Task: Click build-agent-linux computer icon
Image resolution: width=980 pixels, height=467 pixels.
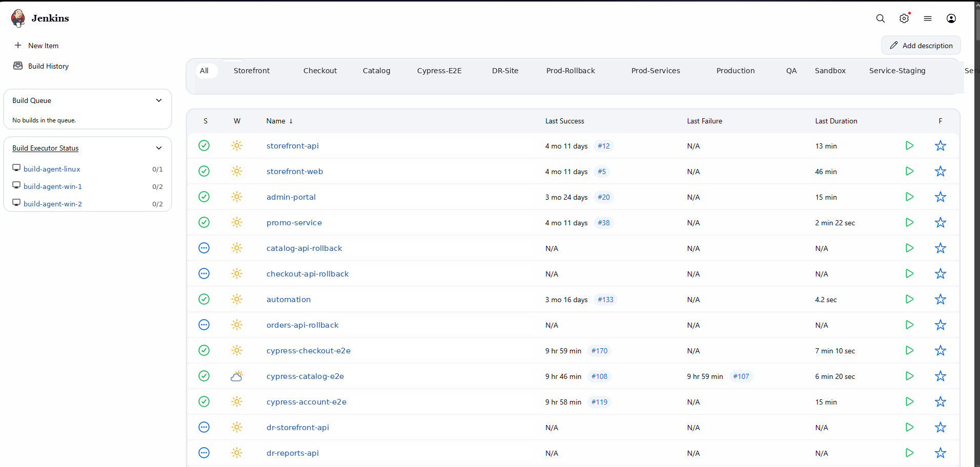Action: pyautogui.click(x=16, y=168)
